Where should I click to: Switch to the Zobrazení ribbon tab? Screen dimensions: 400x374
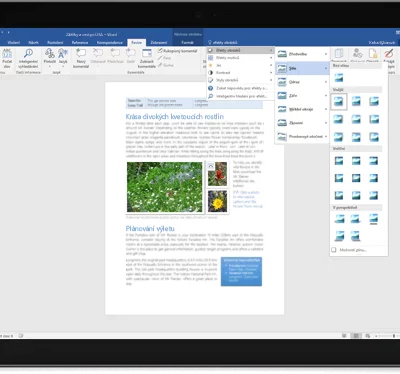tap(159, 42)
